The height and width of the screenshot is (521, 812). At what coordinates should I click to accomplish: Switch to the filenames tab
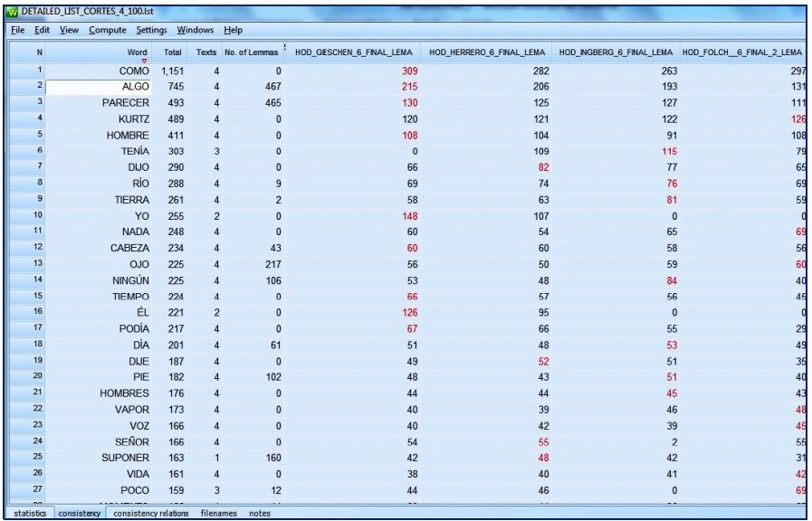(218, 514)
